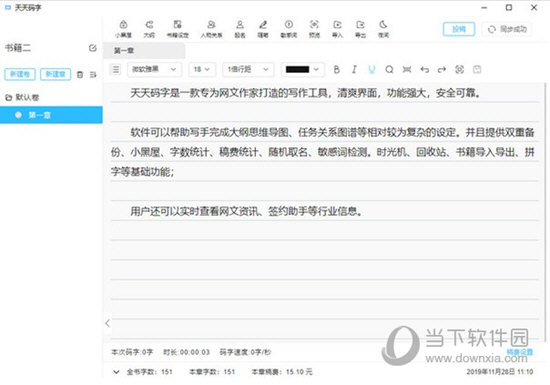Run 敏感词 sensitive word check
550x385 pixels.
pos(289,29)
